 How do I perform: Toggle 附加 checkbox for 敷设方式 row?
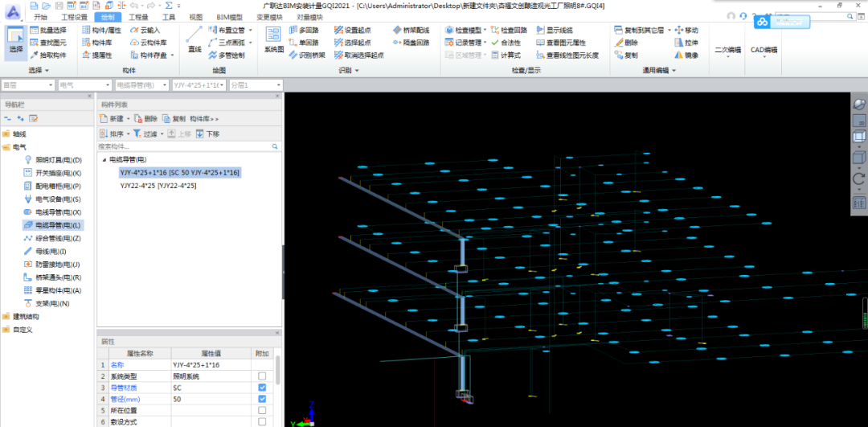click(262, 422)
